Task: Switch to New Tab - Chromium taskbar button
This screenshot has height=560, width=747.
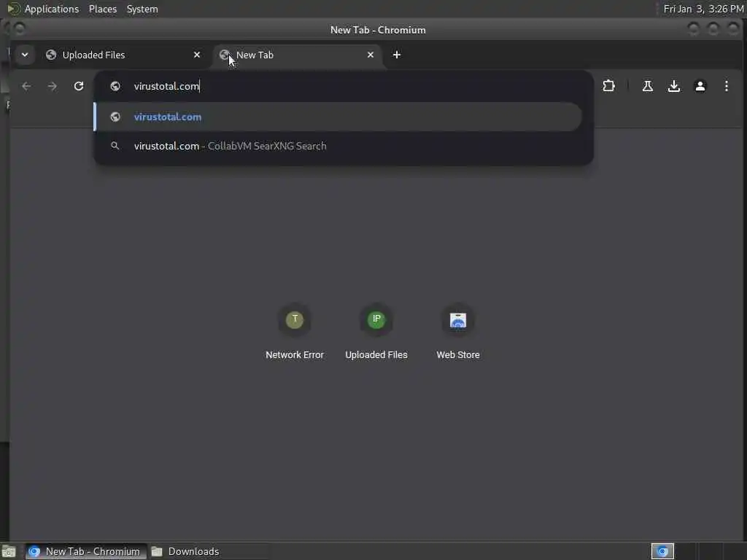Action: click(86, 551)
